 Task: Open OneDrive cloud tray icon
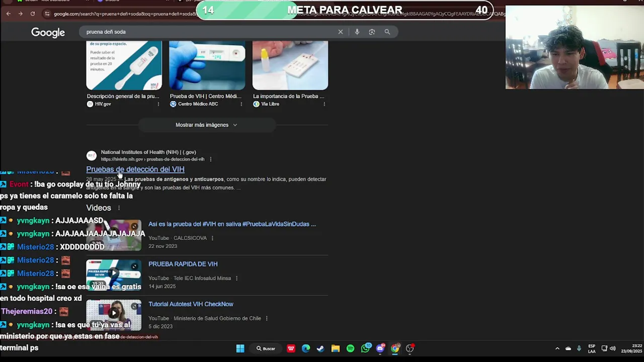coord(568,348)
